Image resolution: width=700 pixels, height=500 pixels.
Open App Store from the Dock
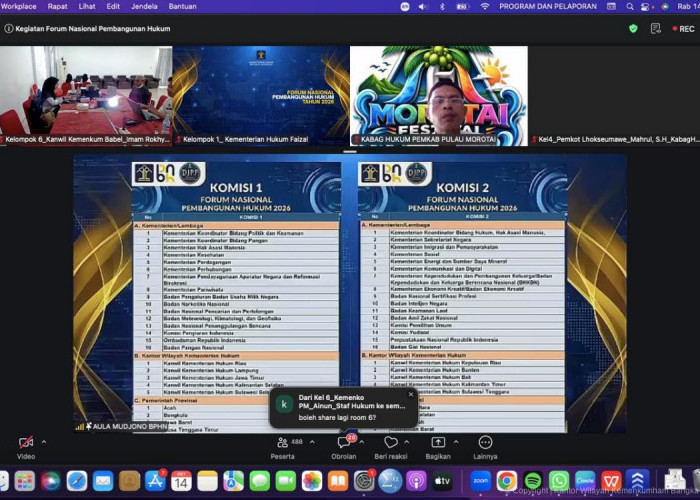coord(155,481)
